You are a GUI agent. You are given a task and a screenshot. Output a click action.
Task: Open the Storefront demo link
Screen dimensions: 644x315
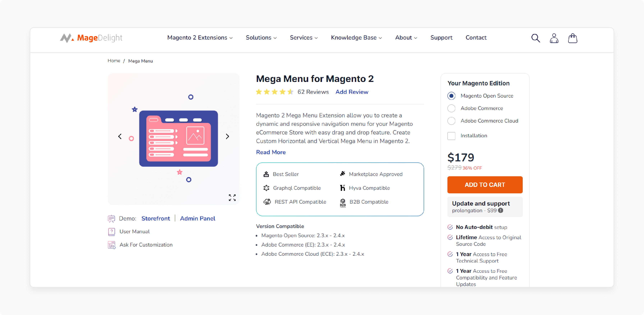tap(155, 218)
